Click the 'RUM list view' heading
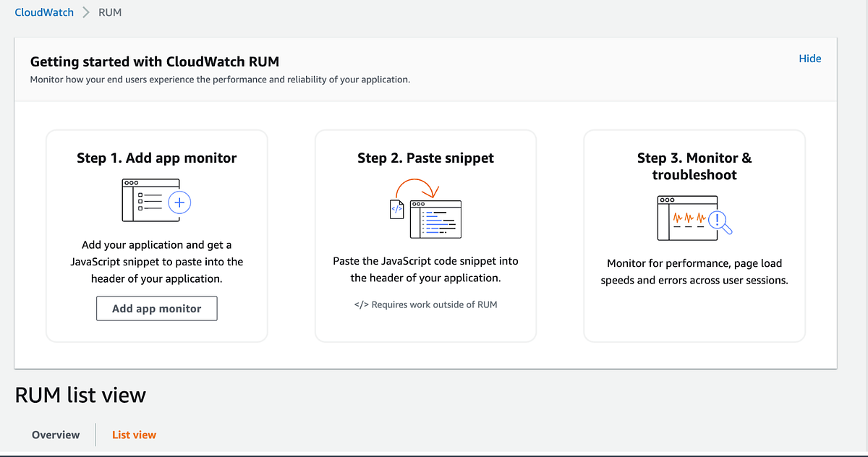The width and height of the screenshot is (868, 457). pyautogui.click(x=80, y=395)
